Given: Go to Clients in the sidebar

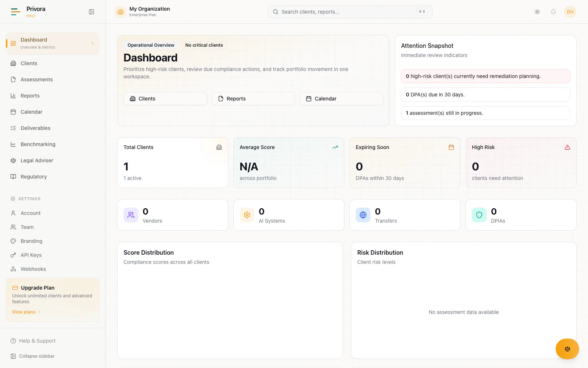Looking at the screenshot, I should click(53, 63).
